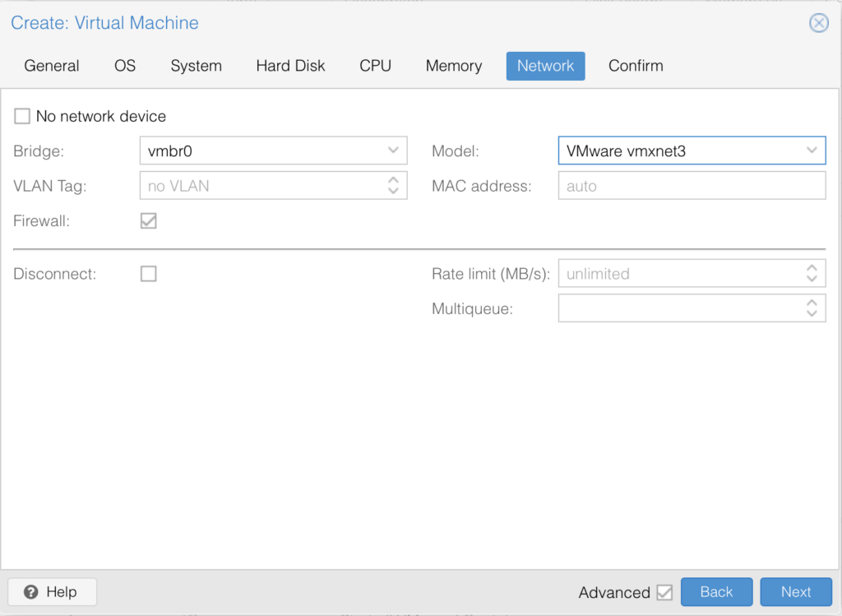
Task: Open the Model dropdown
Action: click(x=810, y=151)
